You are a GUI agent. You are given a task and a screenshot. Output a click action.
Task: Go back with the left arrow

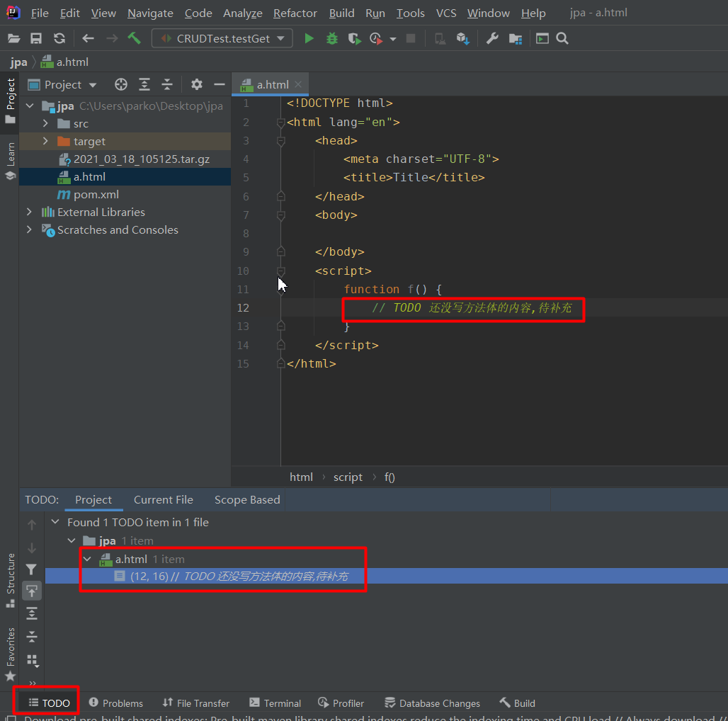pos(88,38)
